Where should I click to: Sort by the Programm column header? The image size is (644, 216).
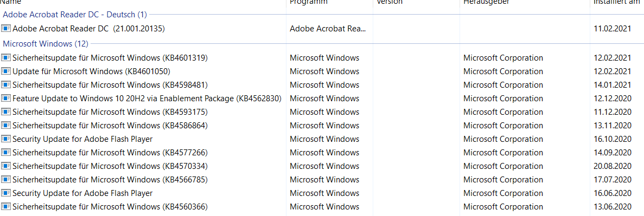309,3
